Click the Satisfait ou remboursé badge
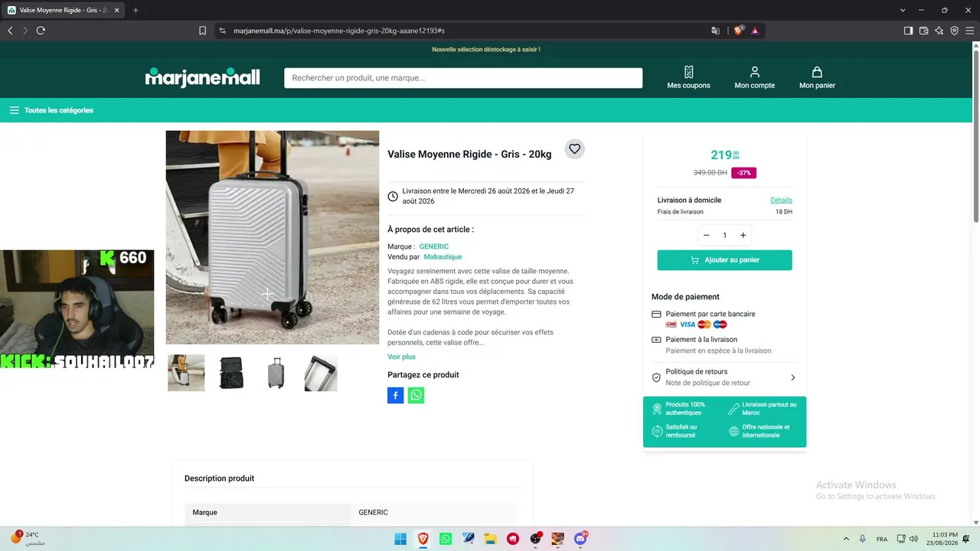Image resolution: width=980 pixels, height=551 pixels. click(x=675, y=431)
